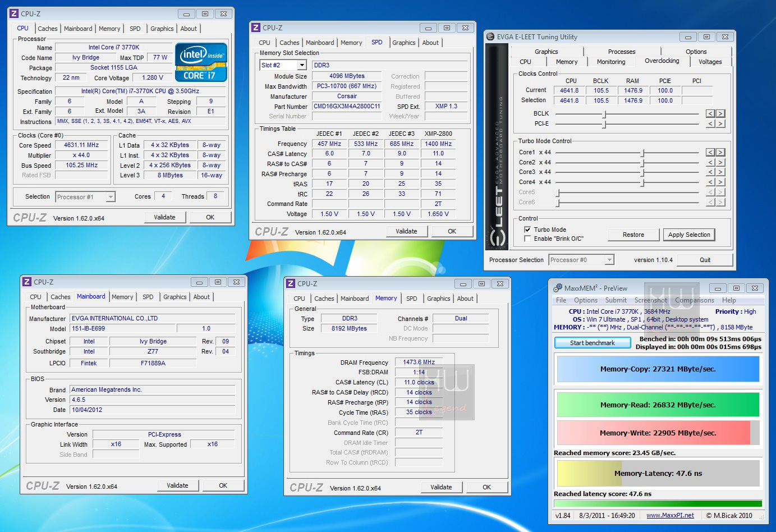Click OK in the Mainboard CPU-Z window

click(223, 485)
